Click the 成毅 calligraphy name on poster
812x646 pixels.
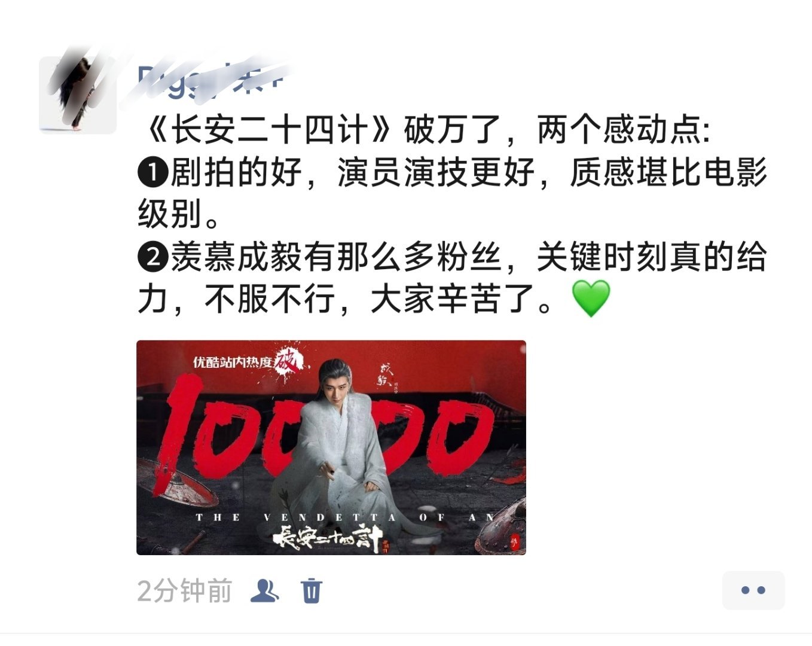coord(384,376)
